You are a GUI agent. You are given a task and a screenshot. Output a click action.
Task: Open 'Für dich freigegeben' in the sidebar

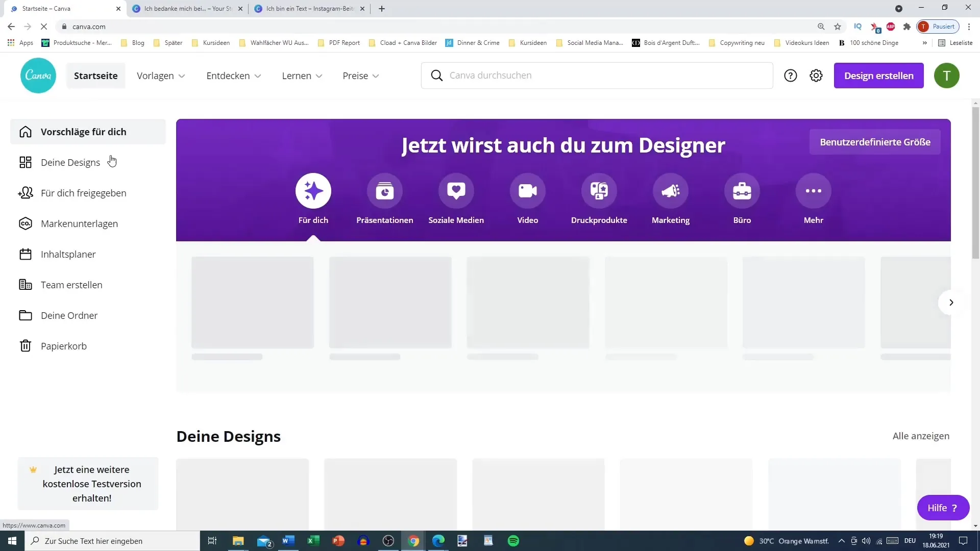pos(88,193)
